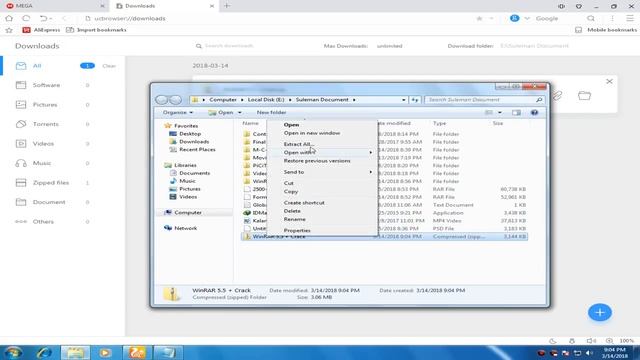Select Desktop under Favorites
This screenshot has height=360, width=640.
(x=190, y=133)
